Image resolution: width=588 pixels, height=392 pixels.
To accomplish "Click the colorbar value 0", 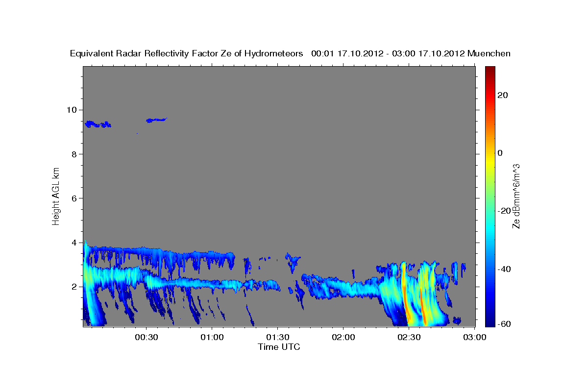I will click(x=500, y=153).
